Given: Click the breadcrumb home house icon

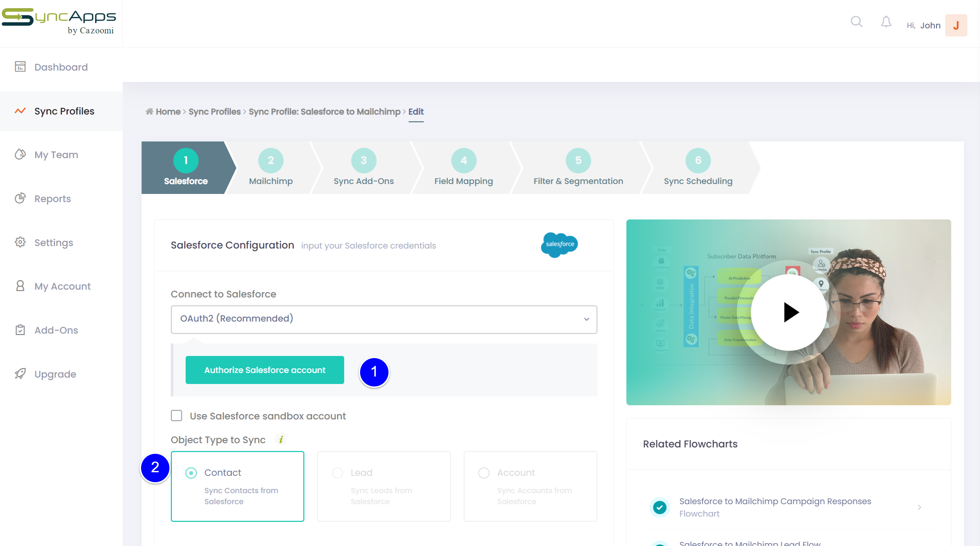Looking at the screenshot, I should click(149, 111).
